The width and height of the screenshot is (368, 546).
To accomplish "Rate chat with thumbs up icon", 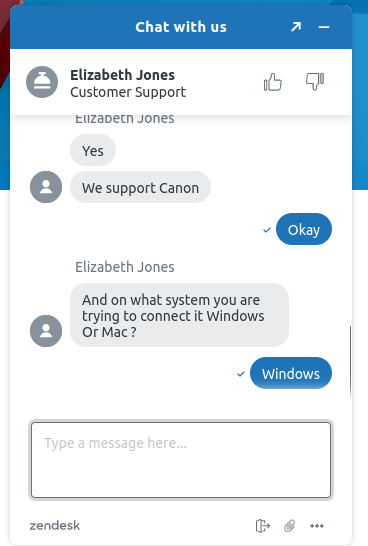I will [273, 82].
